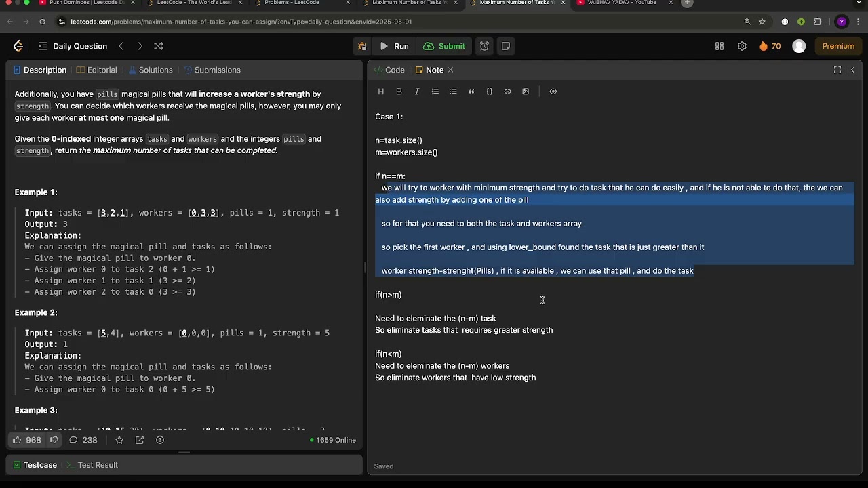This screenshot has width=868, height=488.
Task: Close the Note tab
Action: 450,70
